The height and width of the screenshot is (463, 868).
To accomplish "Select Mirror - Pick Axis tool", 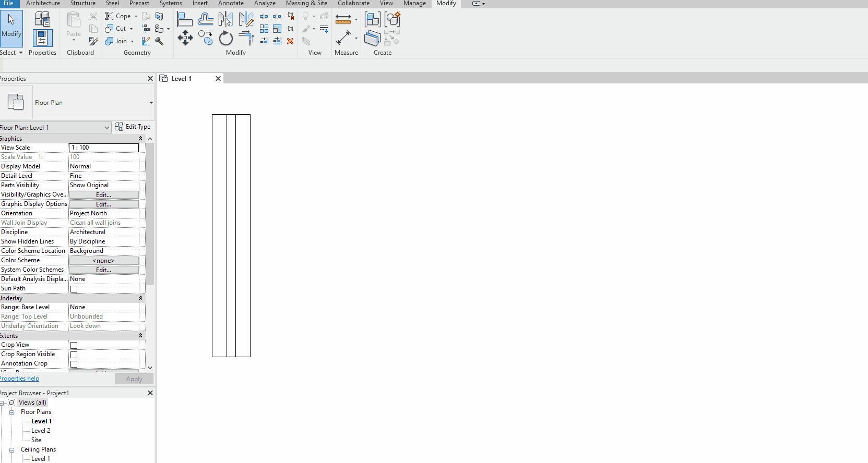I will click(x=225, y=19).
